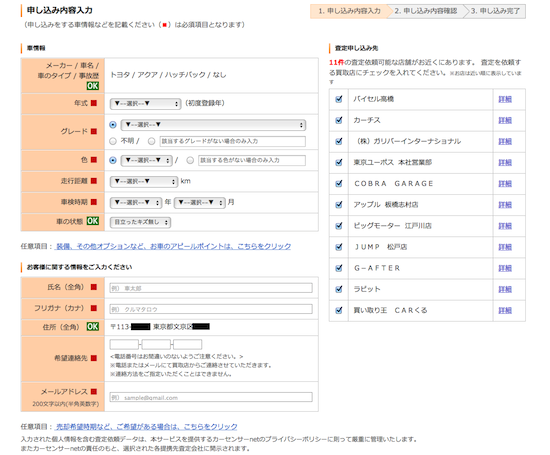The height and width of the screenshot is (455, 550).
Task: Open 詳細 link for 買い取り王 CARくる
Action: (x=505, y=310)
